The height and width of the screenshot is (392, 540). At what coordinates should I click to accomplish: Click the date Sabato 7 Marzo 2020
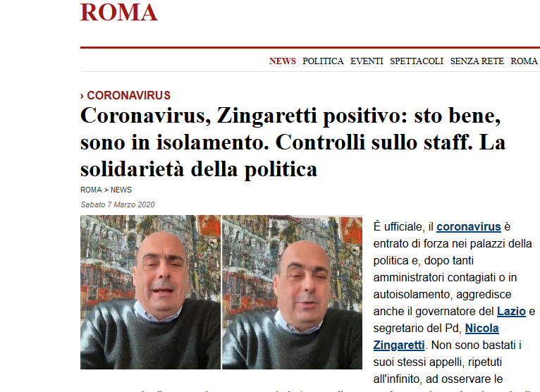pyautogui.click(x=118, y=204)
